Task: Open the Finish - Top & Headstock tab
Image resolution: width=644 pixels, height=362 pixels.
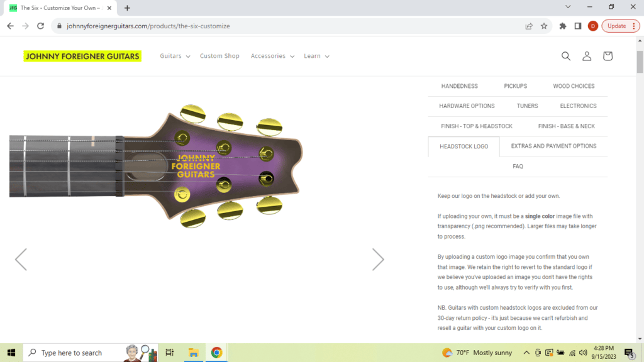Action: click(477, 126)
